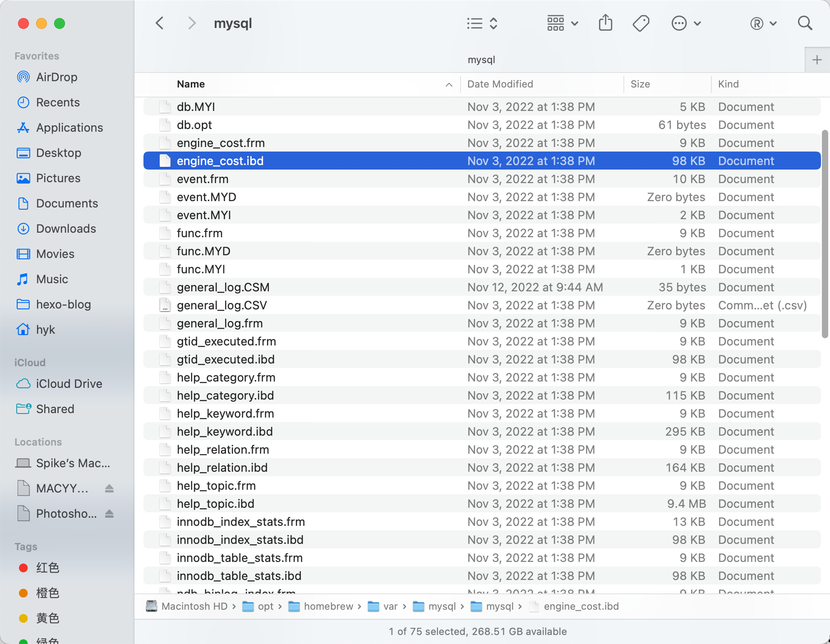The width and height of the screenshot is (830, 644).
Task: Select func.frm file
Action: click(482, 233)
